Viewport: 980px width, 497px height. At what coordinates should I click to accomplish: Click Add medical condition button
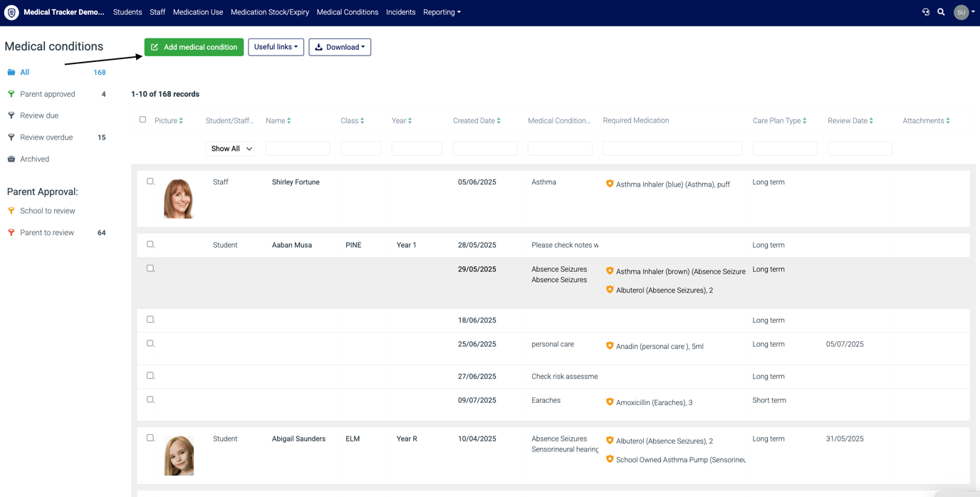click(x=194, y=47)
